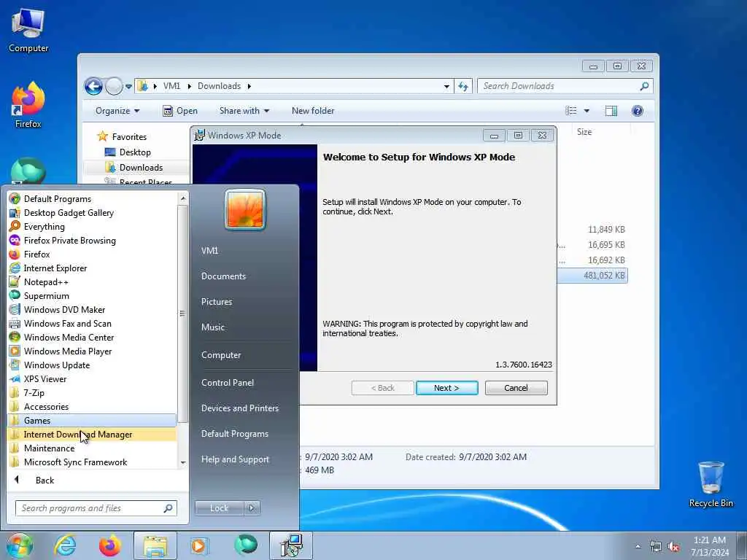Open Default Programs in All Programs list
The width and height of the screenshot is (747, 560).
coord(92,198)
